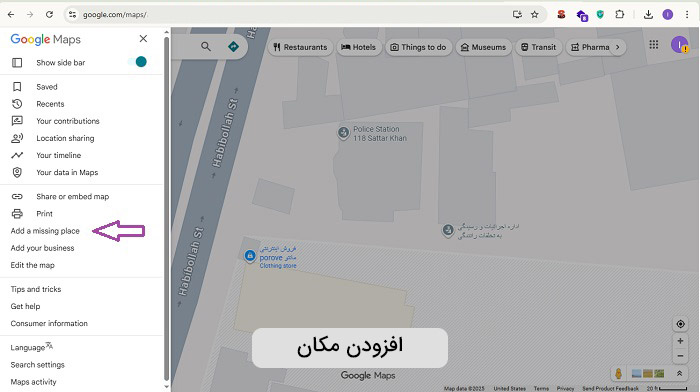This screenshot has width=700, height=392.
Task: Click the install app icon in address bar
Action: [517, 15]
